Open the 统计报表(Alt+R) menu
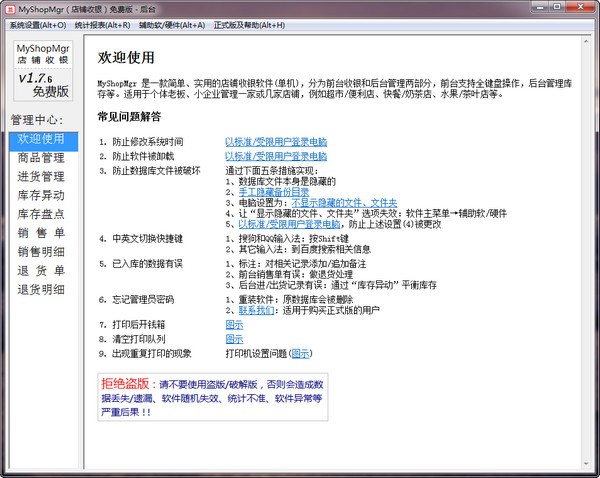The width and height of the screenshot is (600, 478). coord(104,23)
